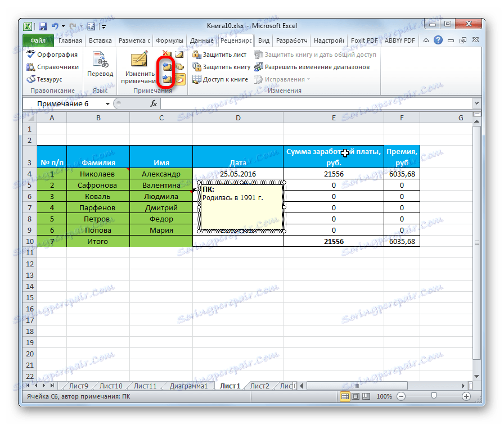Open the Разработчик tab
Image resolution: width=504 pixels, height=425 pixels.
point(291,40)
